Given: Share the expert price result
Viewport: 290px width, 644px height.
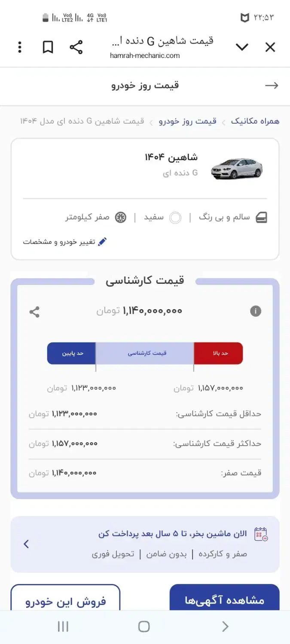Looking at the screenshot, I should tap(34, 312).
